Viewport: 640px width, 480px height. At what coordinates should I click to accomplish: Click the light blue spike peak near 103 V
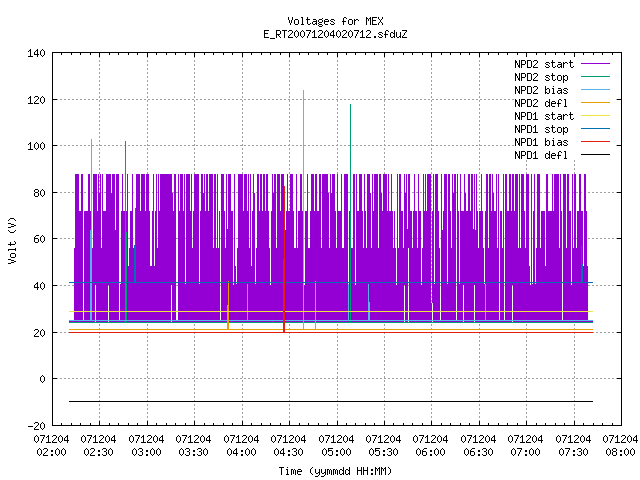pyautogui.click(x=91, y=140)
